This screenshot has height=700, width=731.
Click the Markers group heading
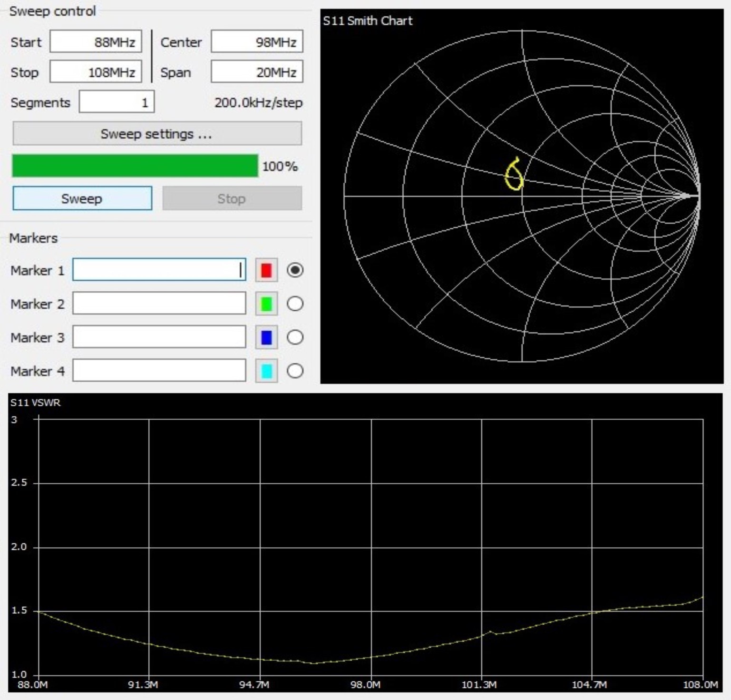tap(34, 238)
